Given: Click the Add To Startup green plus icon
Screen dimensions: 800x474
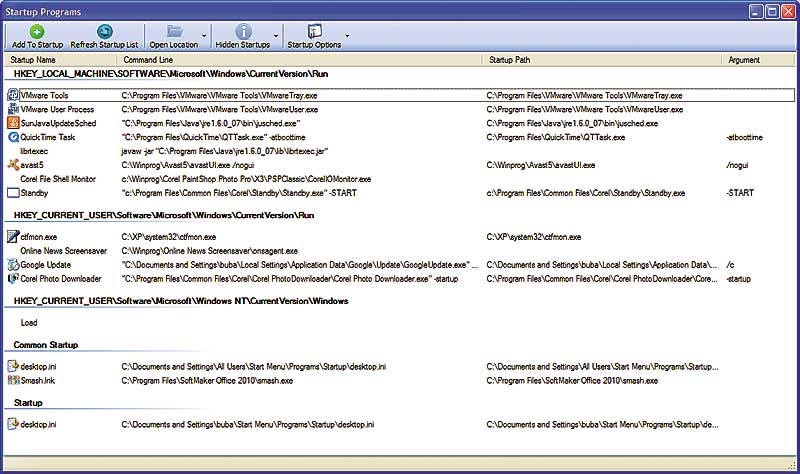Looking at the screenshot, I should coord(37,32).
